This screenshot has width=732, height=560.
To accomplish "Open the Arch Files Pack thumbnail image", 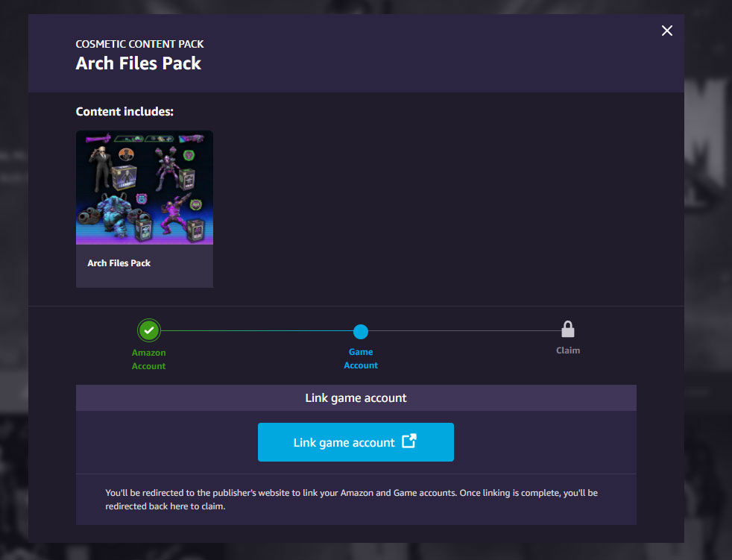I will [145, 188].
